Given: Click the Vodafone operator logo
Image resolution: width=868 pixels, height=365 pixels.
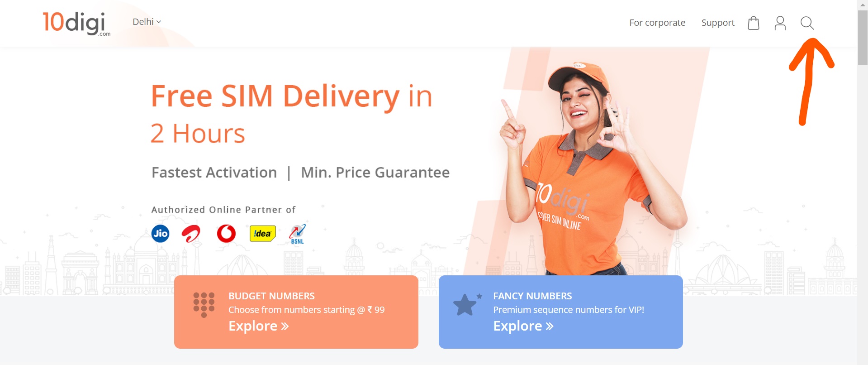Looking at the screenshot, I should 226,234.
